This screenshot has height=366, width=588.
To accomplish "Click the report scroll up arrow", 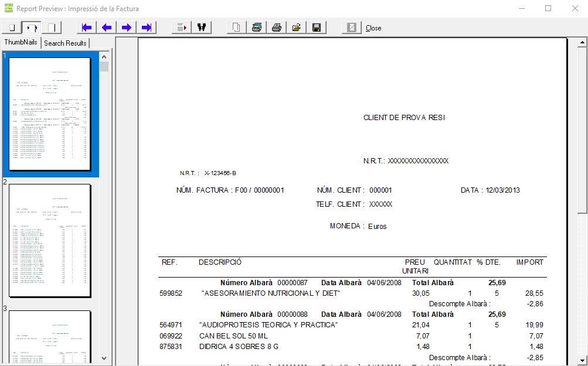I will click(x=582, y=42).
